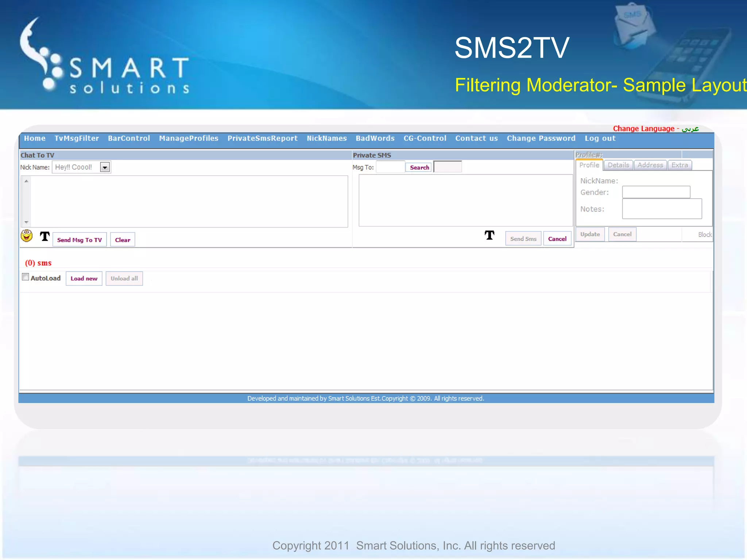Click the Load new button
This screenshot has width=747, height=560.
point(84,279)
